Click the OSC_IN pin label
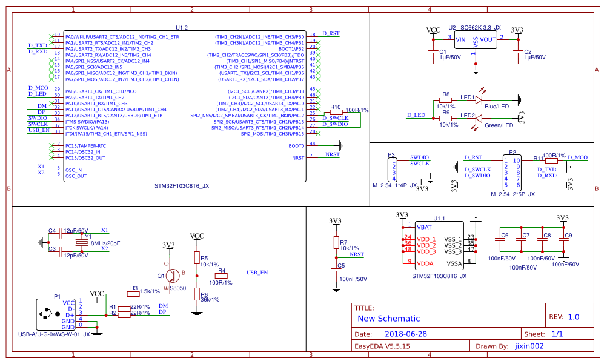This screenshot has width=607, height=364. tap(73, 170)
